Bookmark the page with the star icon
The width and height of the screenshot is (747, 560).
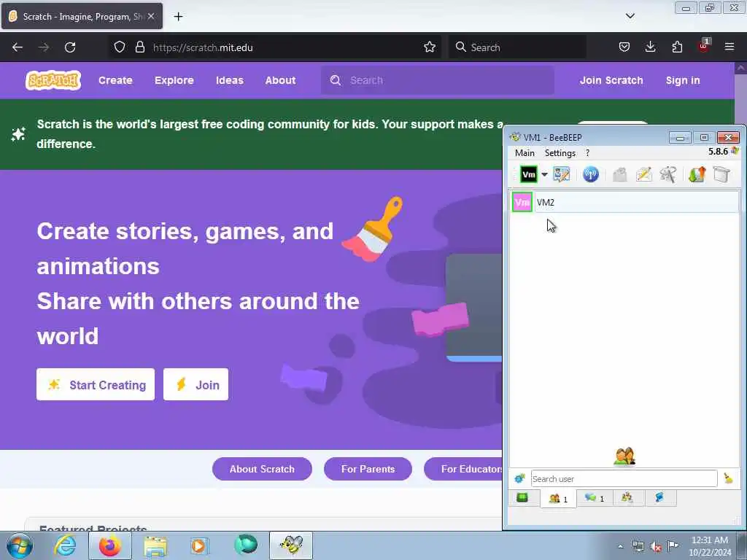[430, 47]
